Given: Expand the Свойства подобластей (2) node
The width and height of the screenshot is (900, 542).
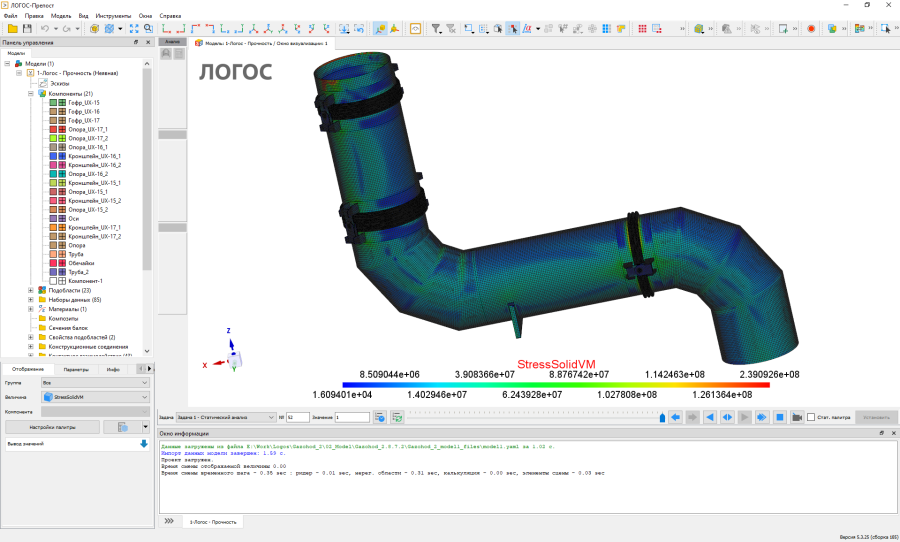Looking at the screenshot, I should 31,338.
